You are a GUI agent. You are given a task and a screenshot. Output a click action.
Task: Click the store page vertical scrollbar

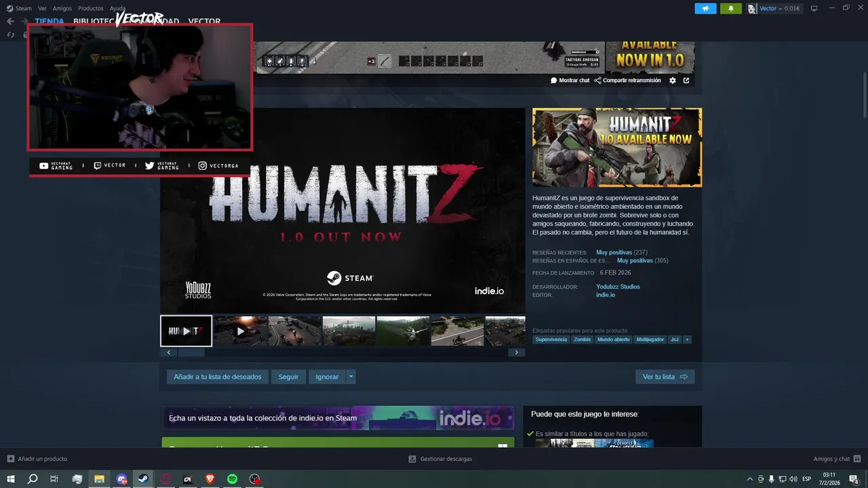[865, 95]
